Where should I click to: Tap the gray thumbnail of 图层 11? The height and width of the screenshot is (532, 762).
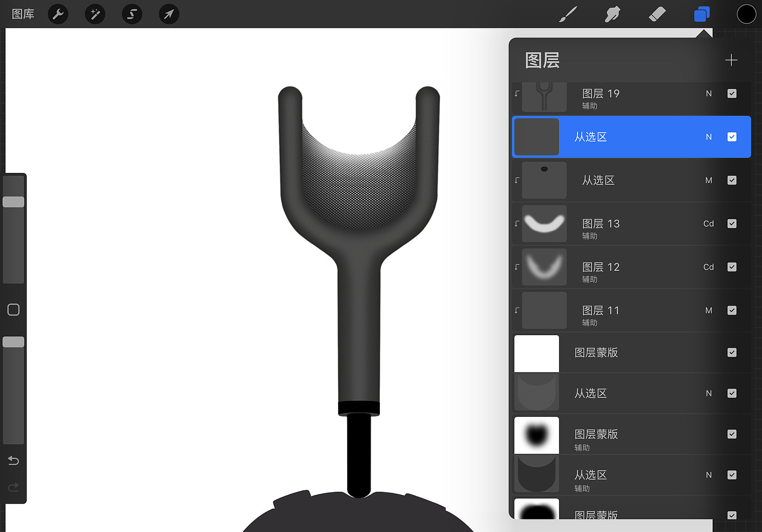pyautogui.click(x=544, y=311)
